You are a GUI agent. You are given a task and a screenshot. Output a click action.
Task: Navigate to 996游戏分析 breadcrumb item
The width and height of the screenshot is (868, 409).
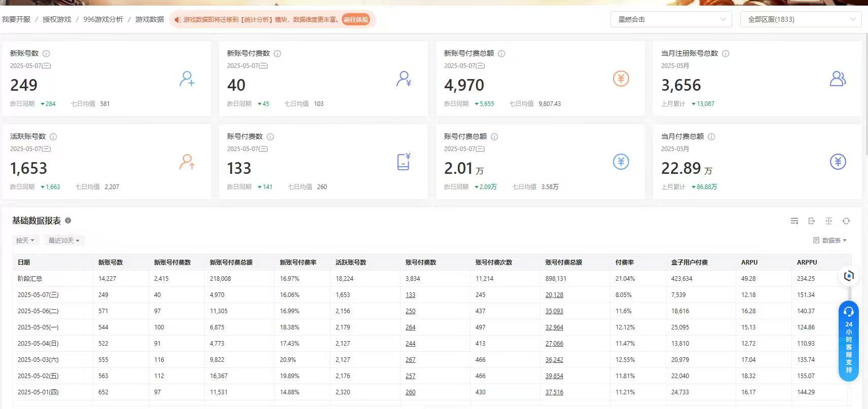[x=103, y=19]
